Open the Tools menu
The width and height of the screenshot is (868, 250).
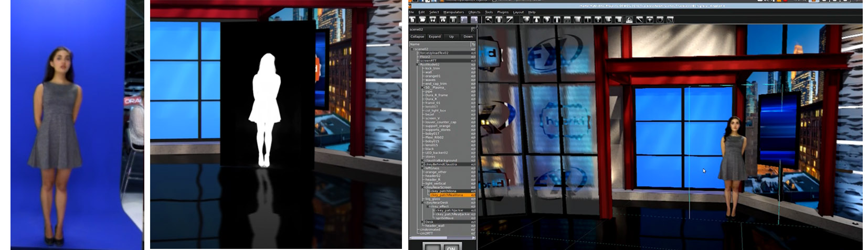point(489,12)
